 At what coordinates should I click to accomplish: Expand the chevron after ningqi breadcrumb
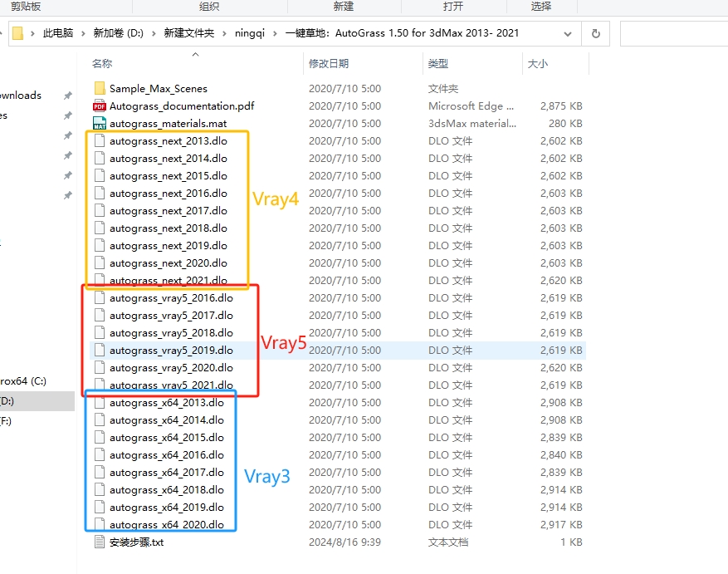click(275, 33)
